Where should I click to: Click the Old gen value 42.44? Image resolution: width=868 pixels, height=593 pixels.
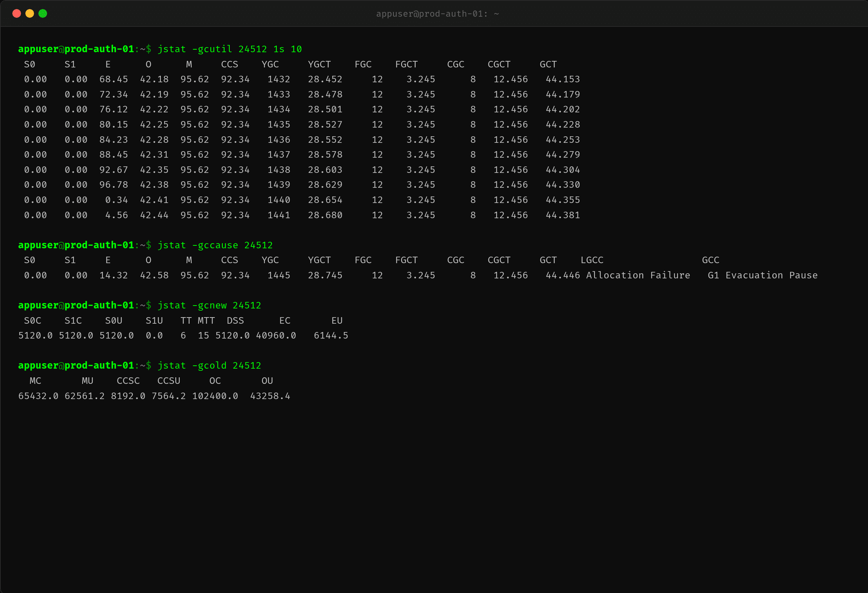(x=154, y=215)
